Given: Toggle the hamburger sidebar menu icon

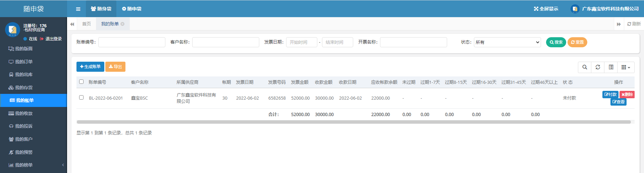Looking at the screenshot, I should pos(78,9).
